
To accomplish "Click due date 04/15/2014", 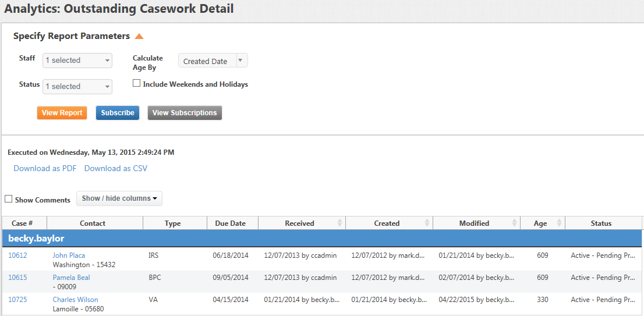I will 231,300.
